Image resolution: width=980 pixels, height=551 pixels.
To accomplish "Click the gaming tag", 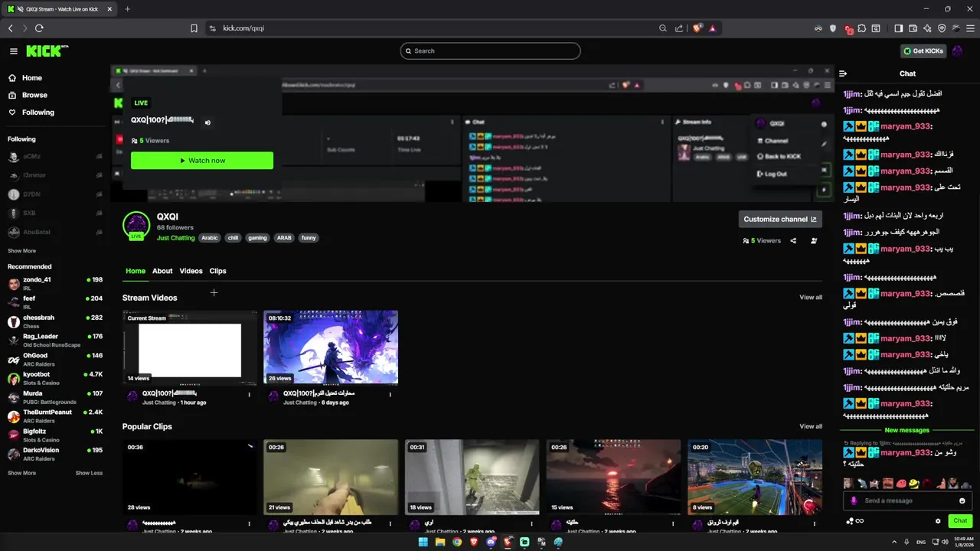I will pos(258,238).
